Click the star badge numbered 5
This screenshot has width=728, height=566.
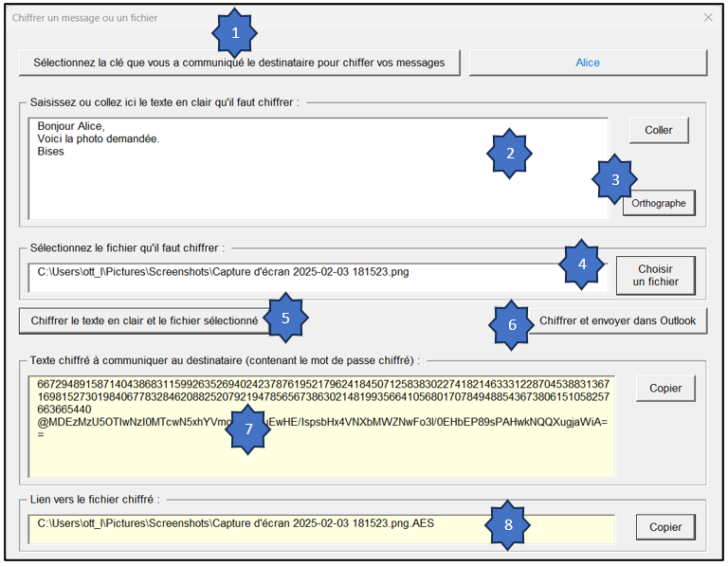[x=285, y=319]
